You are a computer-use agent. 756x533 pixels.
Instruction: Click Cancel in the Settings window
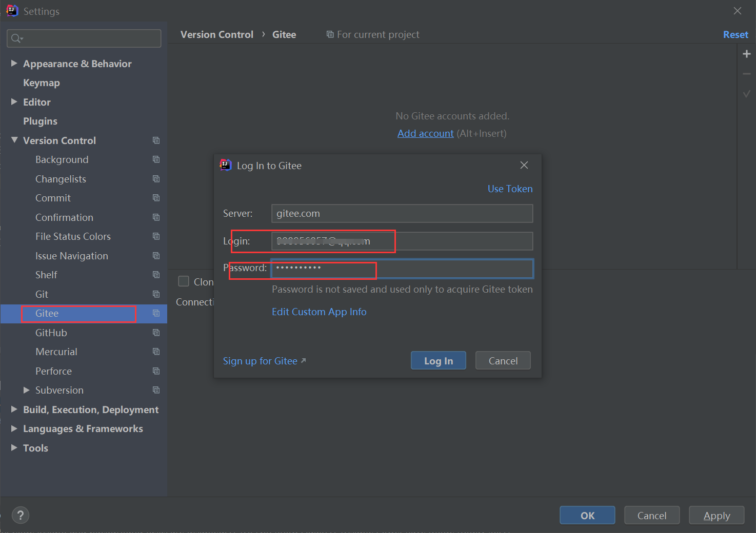click(x=652, y=515)
